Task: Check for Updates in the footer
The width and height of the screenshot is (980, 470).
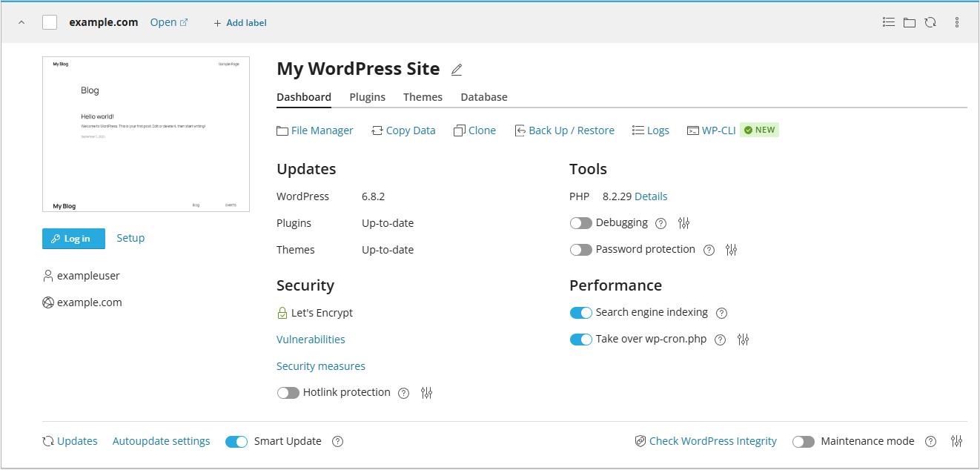Action: tap(70, 441)
